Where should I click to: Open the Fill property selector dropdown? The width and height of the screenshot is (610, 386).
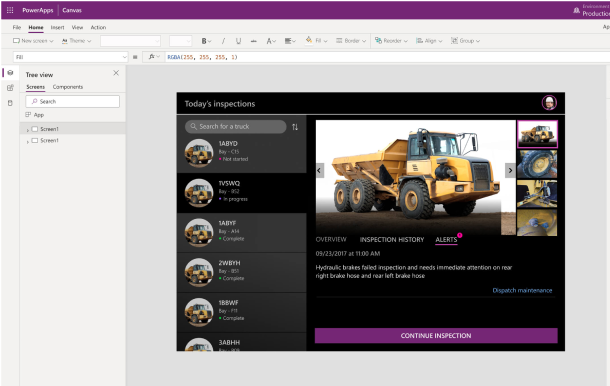coord(70,57)
